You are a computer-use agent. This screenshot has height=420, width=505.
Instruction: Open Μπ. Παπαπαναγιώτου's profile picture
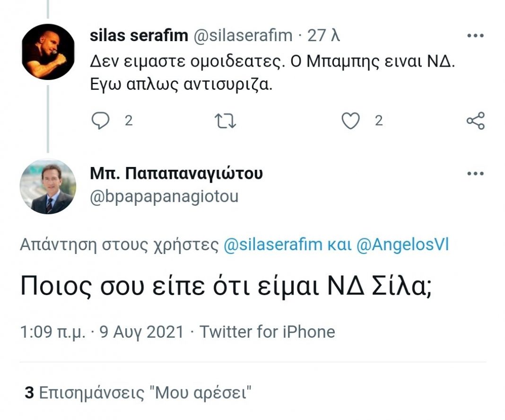tap(48, 187)
